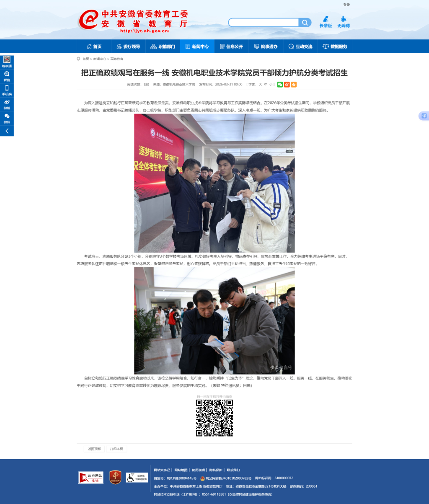Switch to the 新闻中心 nav tab
The height and width of the screenshot is (504, 429).
pyautogui.click(x=197, y=47)
